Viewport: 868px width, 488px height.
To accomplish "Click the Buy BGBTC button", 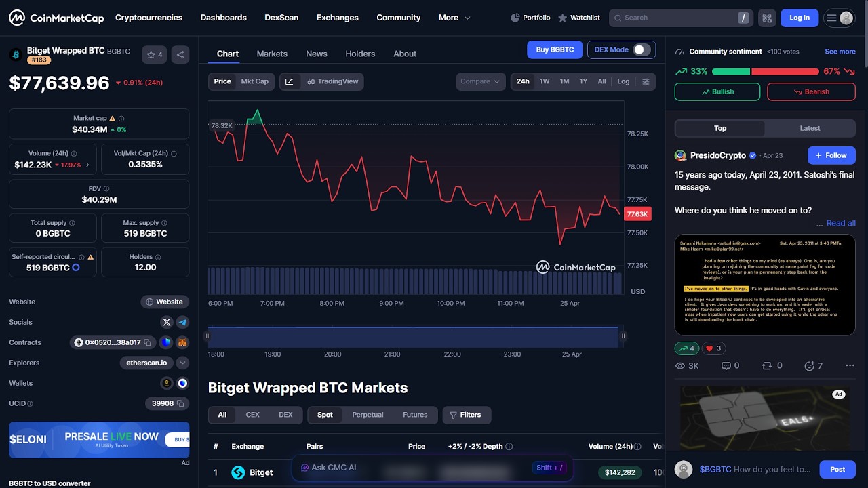I will [555, 49].
